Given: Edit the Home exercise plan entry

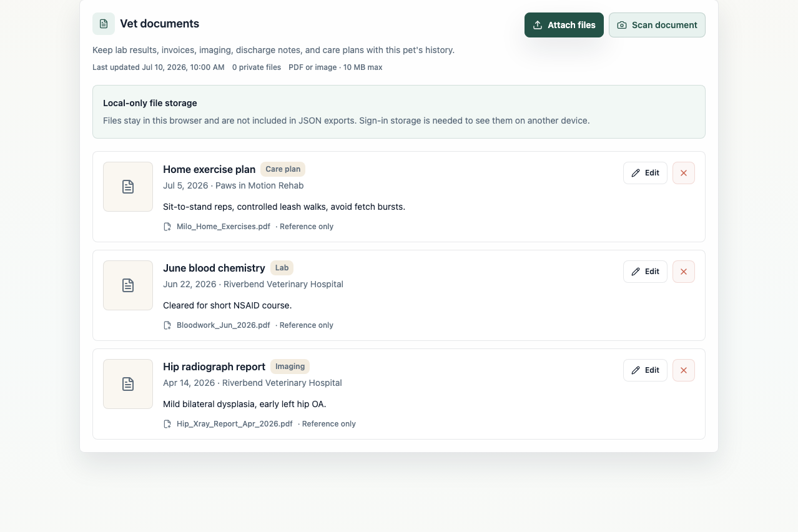Looking at the screenshot, I should click(645, 173).
